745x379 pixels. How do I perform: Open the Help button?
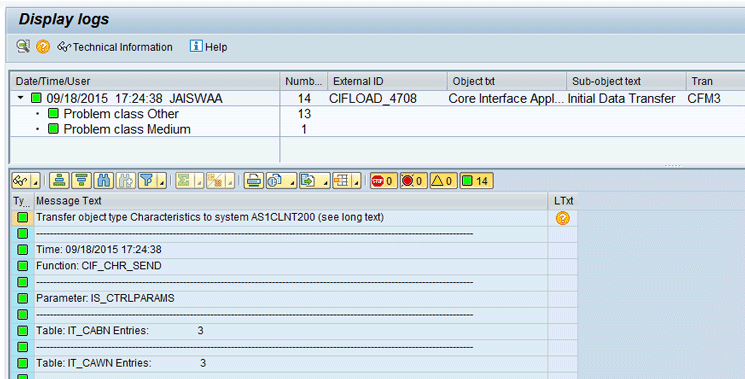[x=208, y=47]
